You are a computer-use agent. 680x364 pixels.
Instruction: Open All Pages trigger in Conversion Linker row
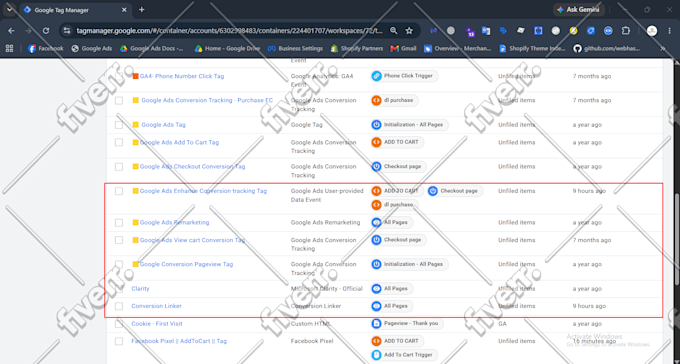pyautogui.click(x=391, y=306)
